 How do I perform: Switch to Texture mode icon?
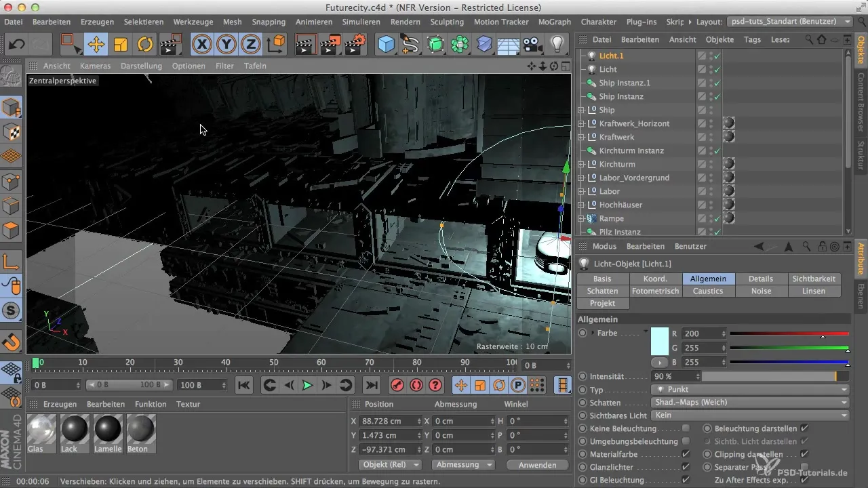(12, 131)
